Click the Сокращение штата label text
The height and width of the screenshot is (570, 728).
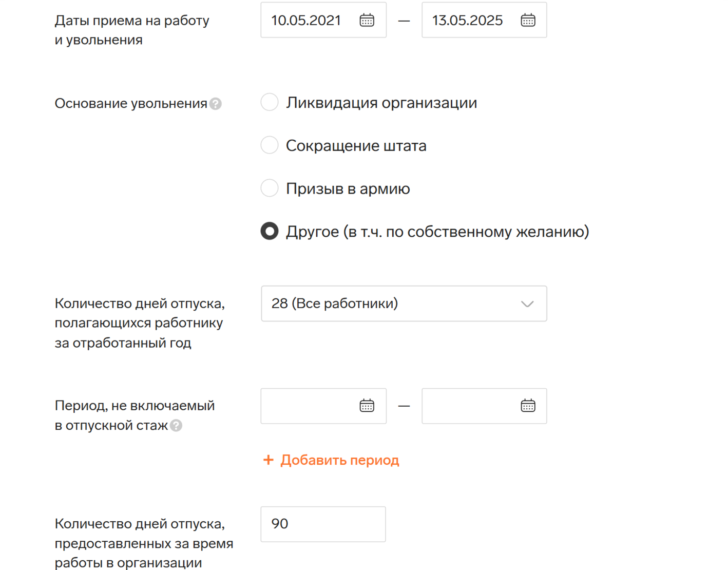click(x=356, y=146)
